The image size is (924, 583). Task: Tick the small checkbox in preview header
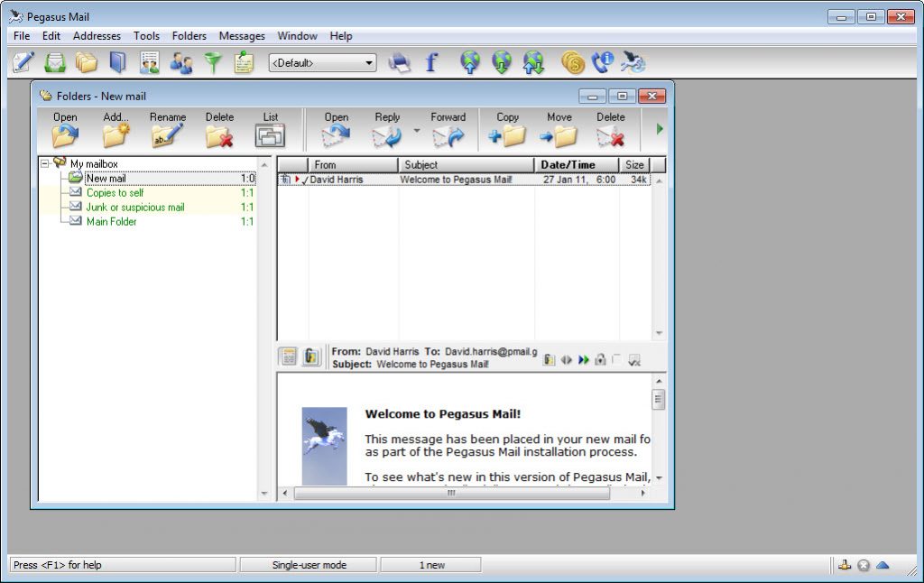tap(616, 359)
